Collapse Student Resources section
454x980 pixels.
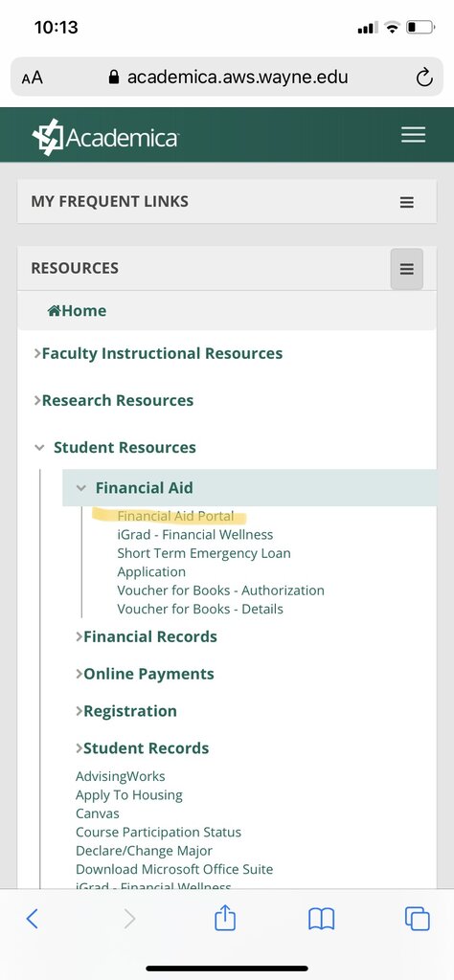tap(115, 448)
